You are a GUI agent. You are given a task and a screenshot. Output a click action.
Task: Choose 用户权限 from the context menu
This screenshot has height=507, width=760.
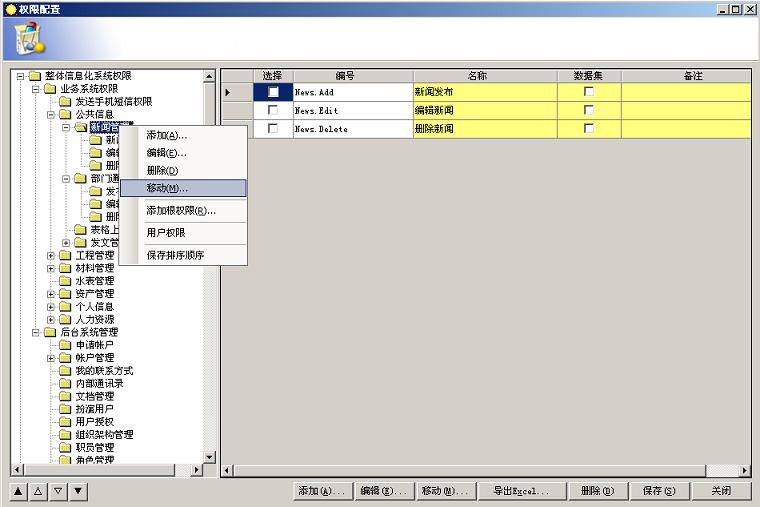point(183,233)
